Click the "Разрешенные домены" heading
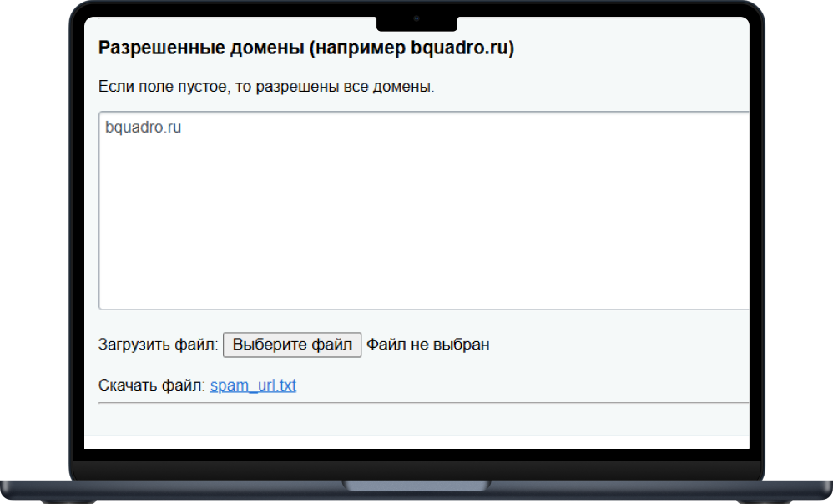 click(200, 48)
